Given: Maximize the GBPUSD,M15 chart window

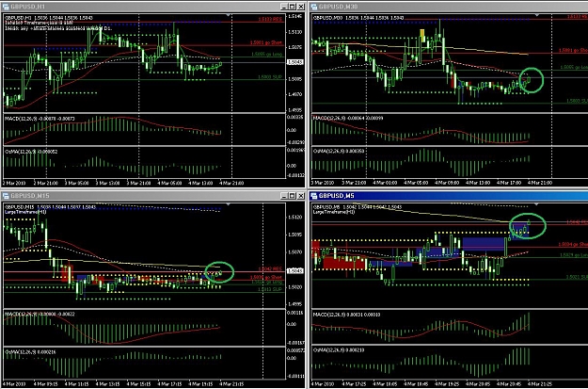Looking at the screenshot, I should point(293,196).
